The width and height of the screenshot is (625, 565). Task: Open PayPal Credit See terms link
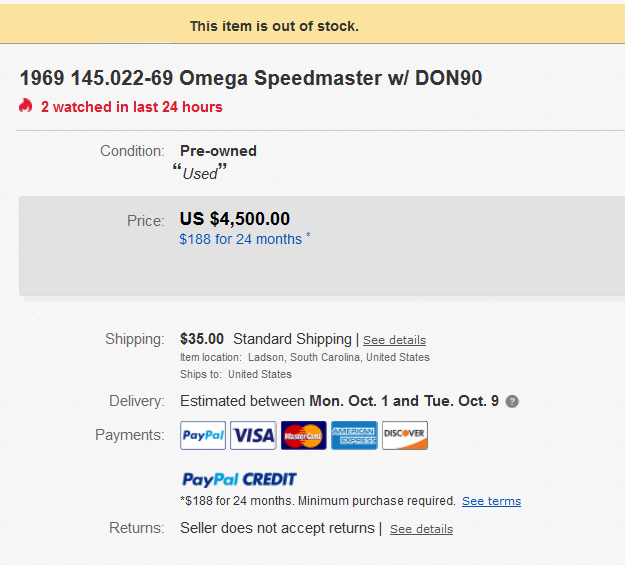point(491,501)
